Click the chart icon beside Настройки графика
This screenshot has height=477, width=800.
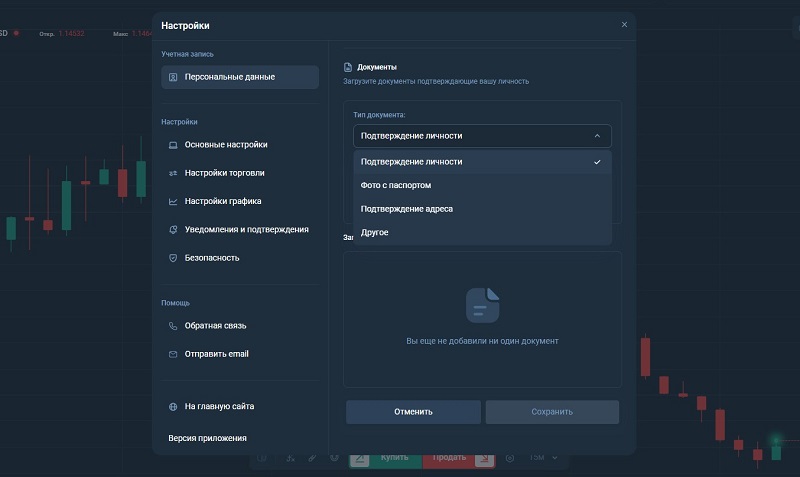(173, 202)
